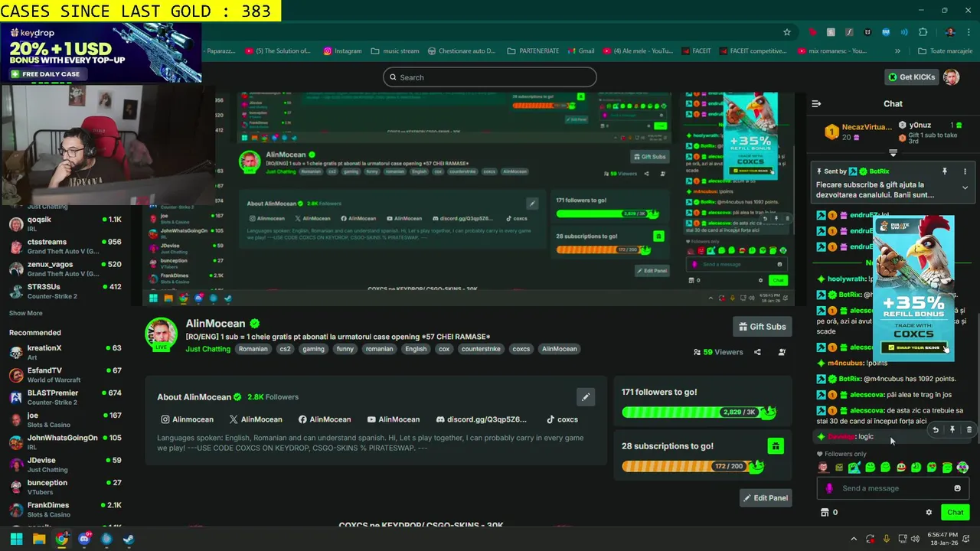Click the Just Chatting category link
980x551 pixels.
coord(207,349)
